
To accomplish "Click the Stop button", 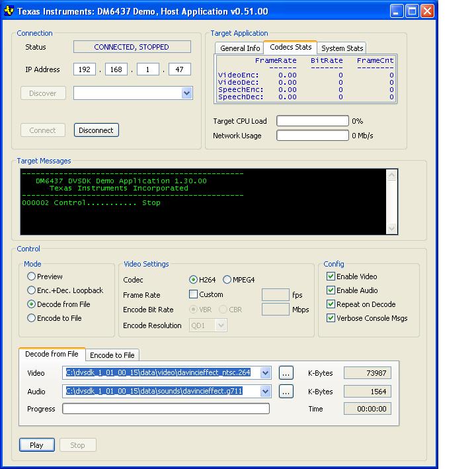I will point(78,445).
